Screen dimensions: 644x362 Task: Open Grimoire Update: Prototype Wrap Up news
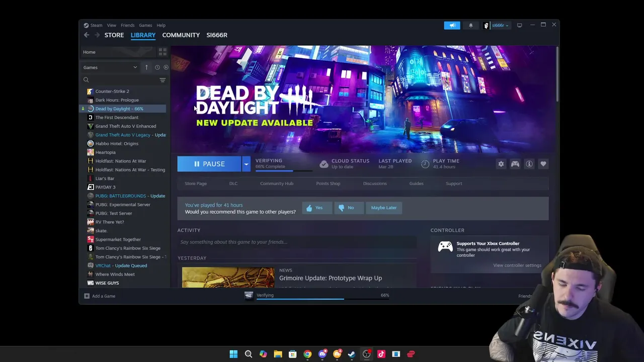(x=331, y=278)
